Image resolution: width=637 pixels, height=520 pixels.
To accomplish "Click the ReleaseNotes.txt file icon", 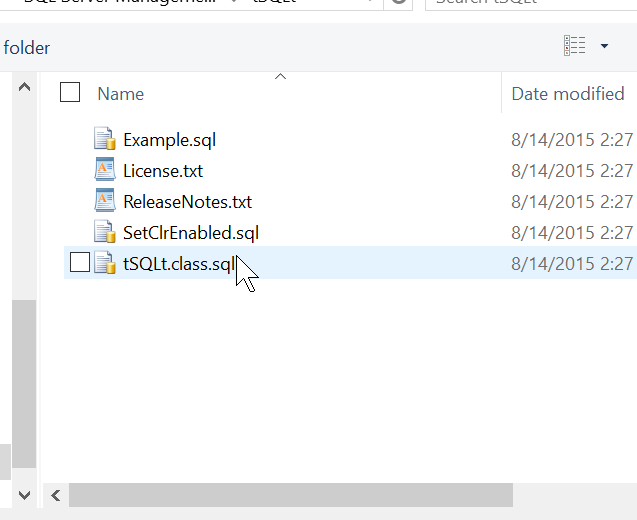I will 105,201.
